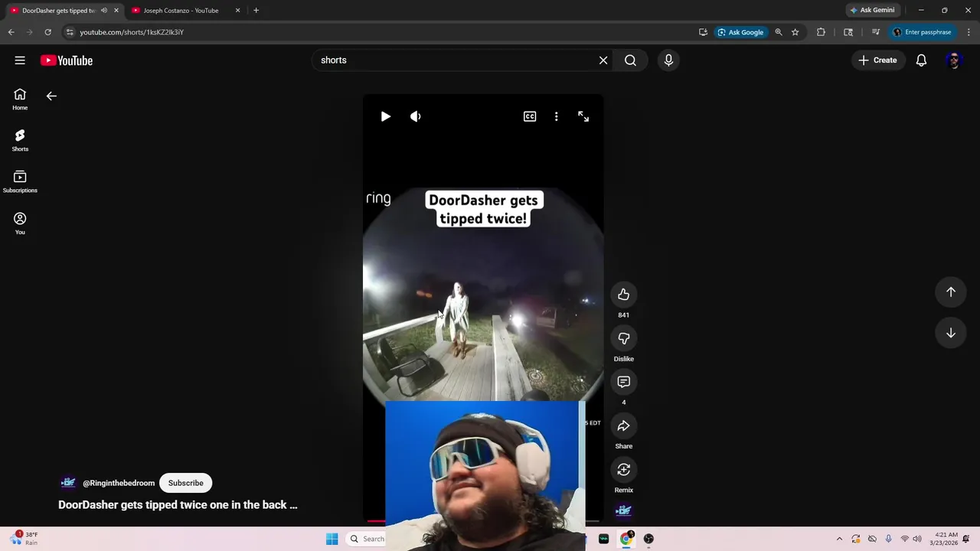980x551 pixels.
Task: Bookmark this page with the star
Action: pos(795,32)
